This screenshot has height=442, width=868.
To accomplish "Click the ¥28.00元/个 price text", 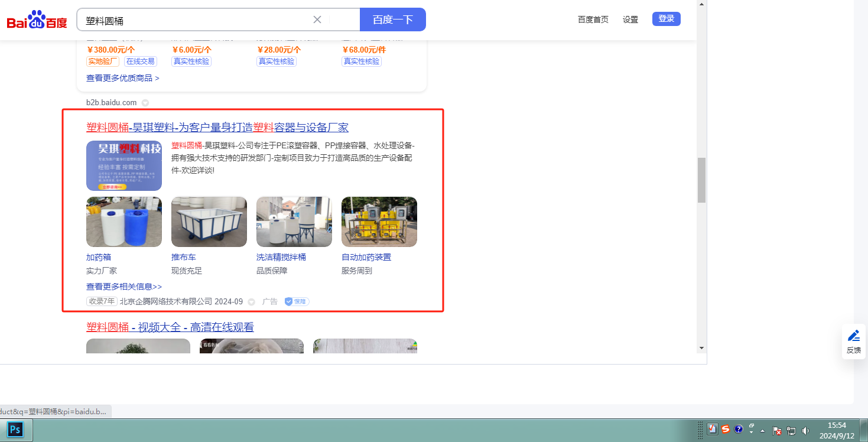I will [279, 50].
